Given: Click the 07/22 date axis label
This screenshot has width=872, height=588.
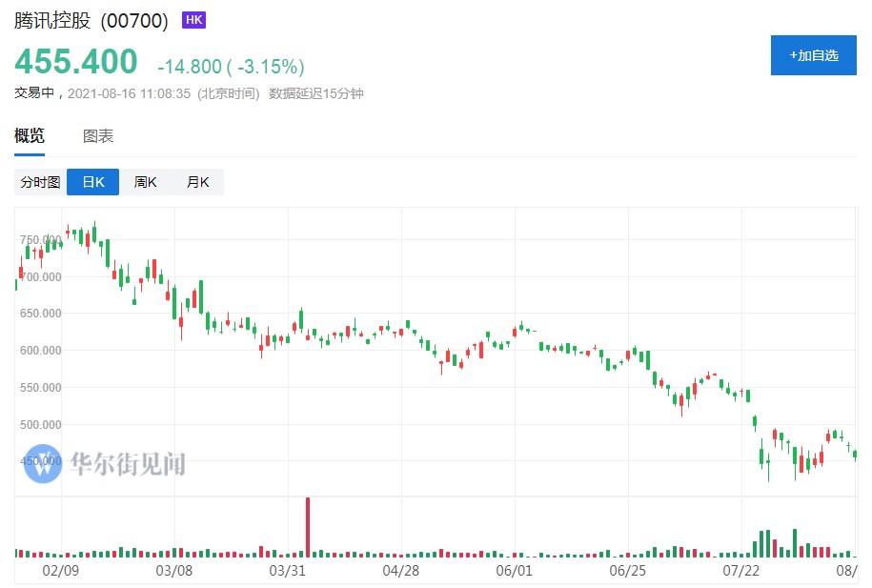Looking at the screenshot, I should coord(741,570).
